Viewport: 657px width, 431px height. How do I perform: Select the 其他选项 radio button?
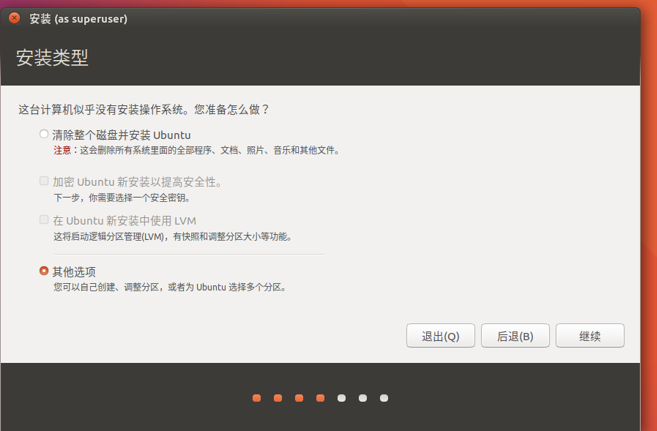point(44,271)
